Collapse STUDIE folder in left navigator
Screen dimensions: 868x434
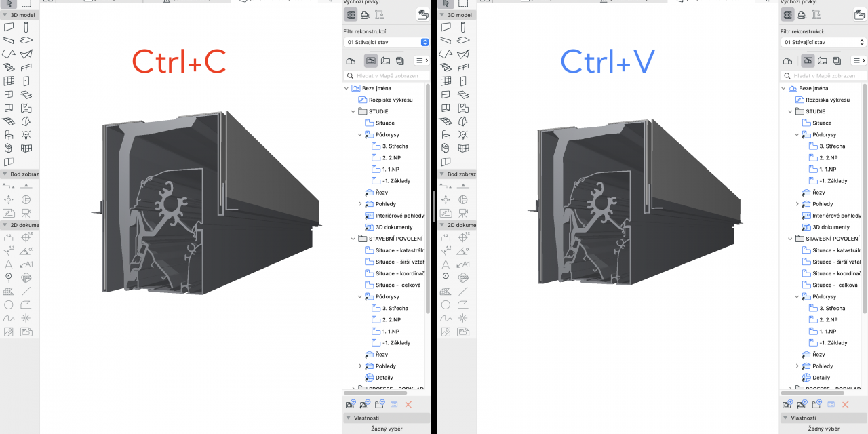(353, 111)
